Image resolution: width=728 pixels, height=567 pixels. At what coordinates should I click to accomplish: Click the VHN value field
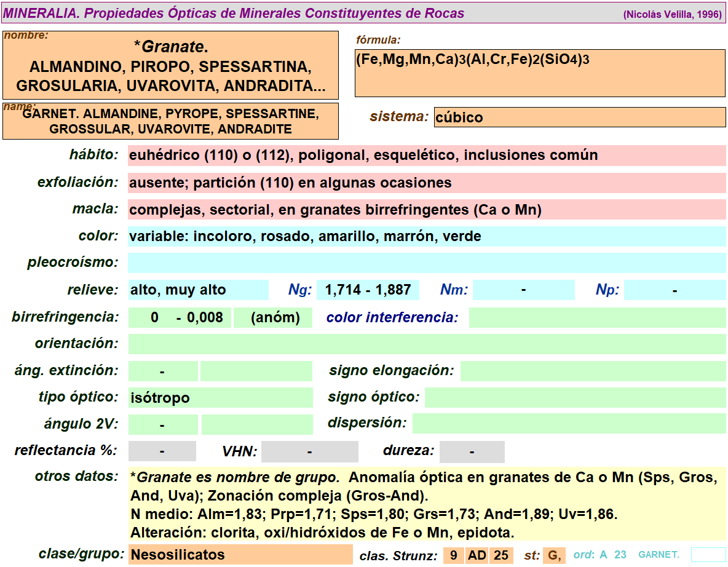tap(309, 451)
